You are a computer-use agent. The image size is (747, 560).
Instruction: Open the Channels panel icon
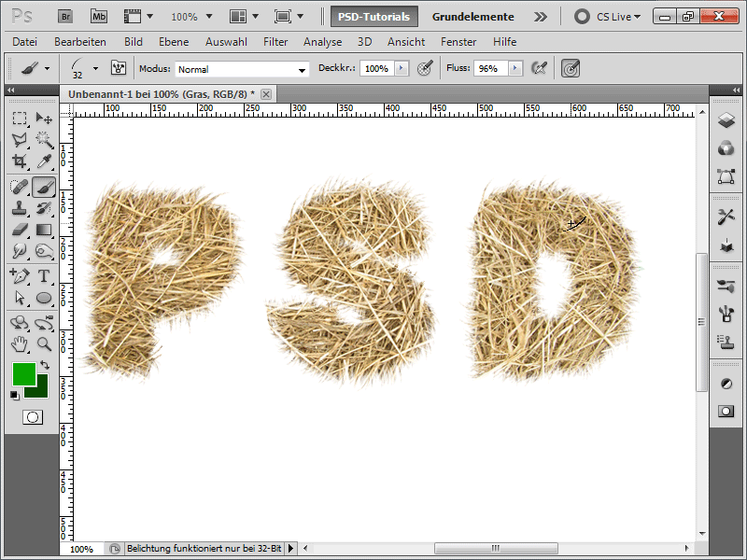[726, 148]
